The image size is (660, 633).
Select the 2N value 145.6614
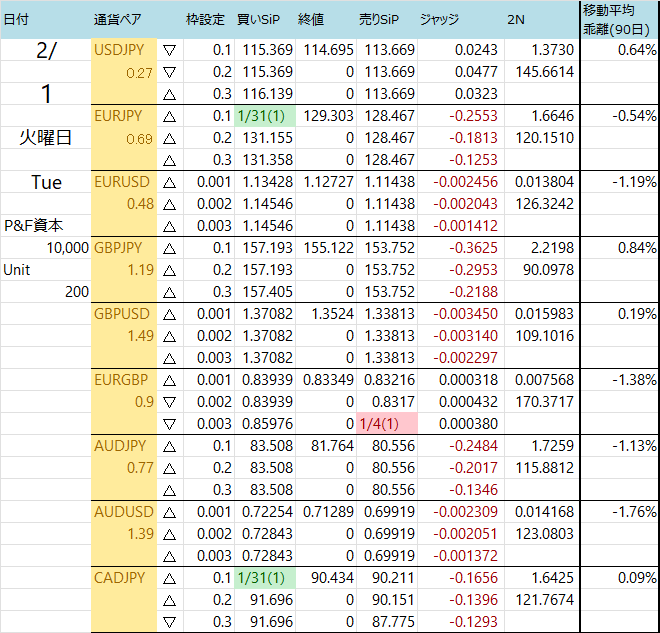pyautogui.click(x=545, y=72)
